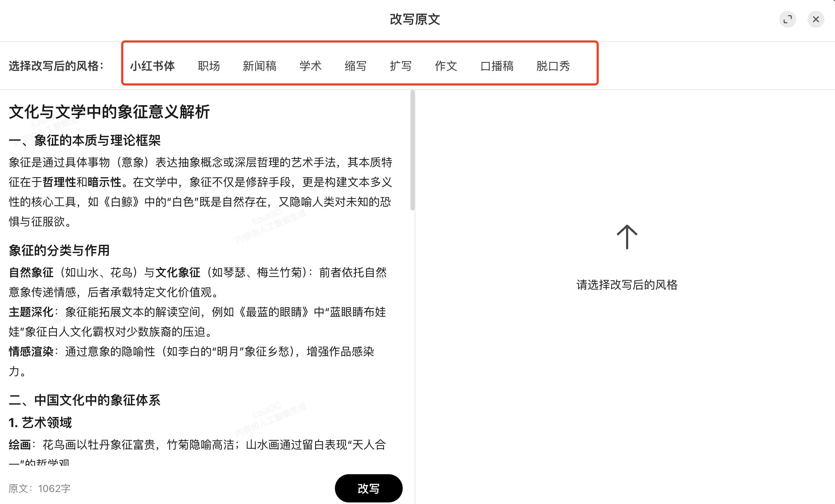
Task: Switch to the 学术 style
Action: 310,66
